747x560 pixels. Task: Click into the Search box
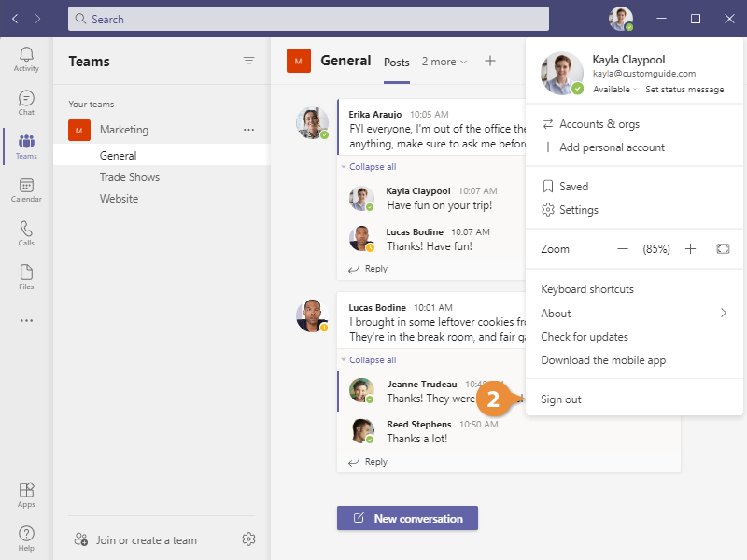[x=308, y=19]
